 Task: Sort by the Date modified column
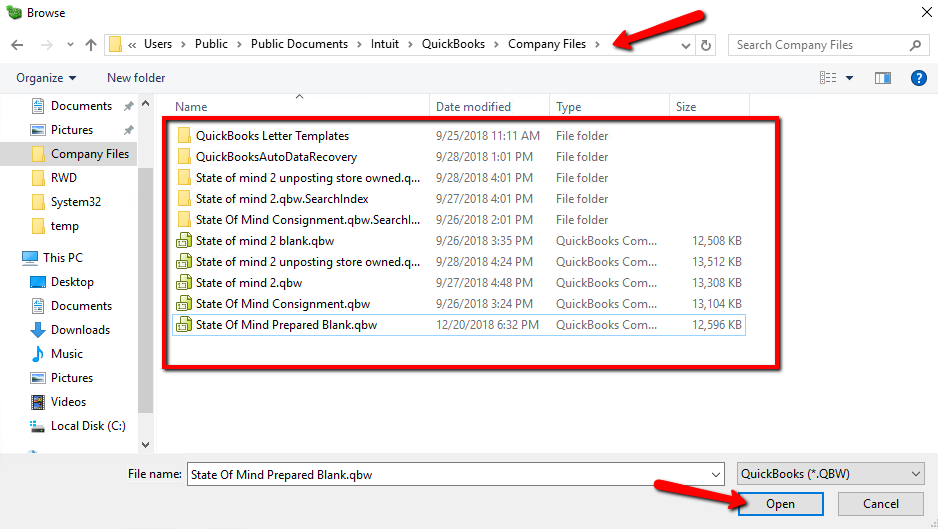(473, 107)
